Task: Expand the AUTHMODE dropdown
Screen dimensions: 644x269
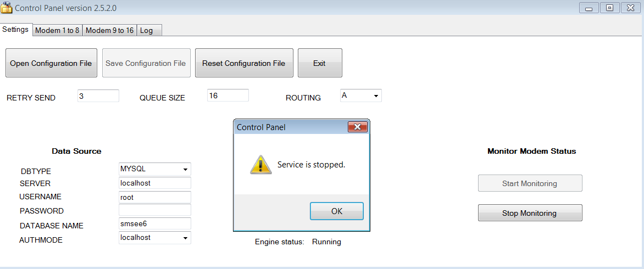Action: [185, 238]
